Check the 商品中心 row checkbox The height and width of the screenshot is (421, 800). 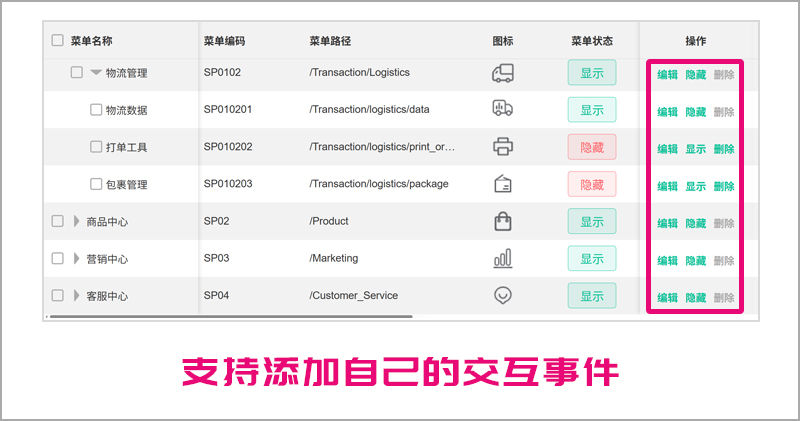[x=58, y=221]
